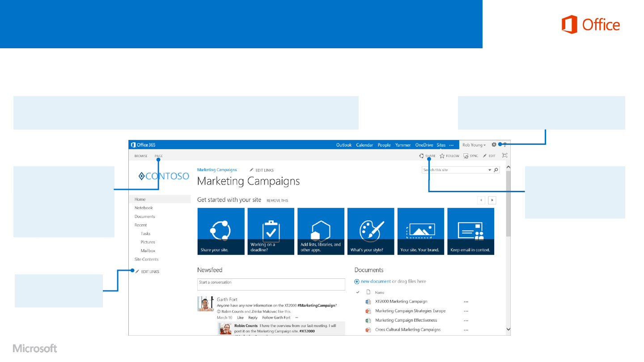Open the "What's your style?" tile
Image resolution: width=644 pixels, height=362 pixels.
pyautogui.click(x=371, y=231)
